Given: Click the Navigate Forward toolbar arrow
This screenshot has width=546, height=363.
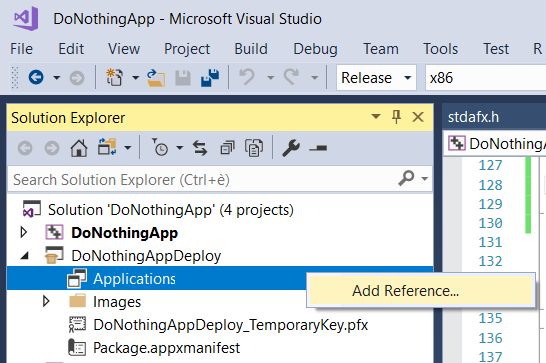Looking at the screenshot, I should [77, 78].
